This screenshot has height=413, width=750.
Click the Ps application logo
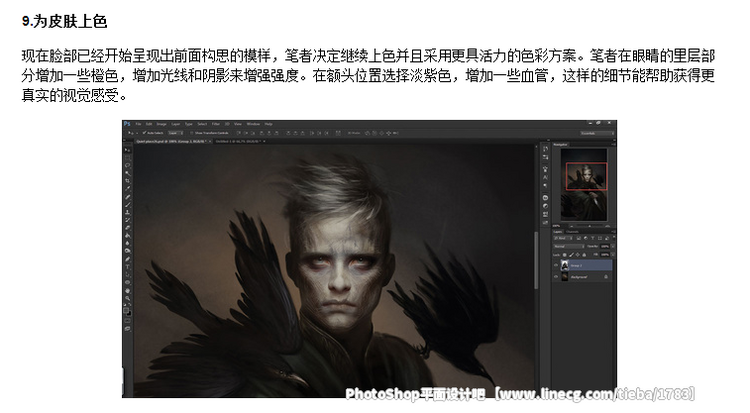tap(127, 124)
